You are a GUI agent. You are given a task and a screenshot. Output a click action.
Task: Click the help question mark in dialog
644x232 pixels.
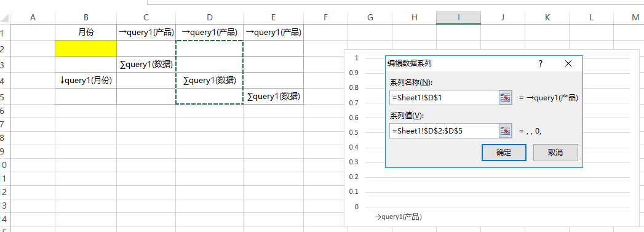click(541, 63)
